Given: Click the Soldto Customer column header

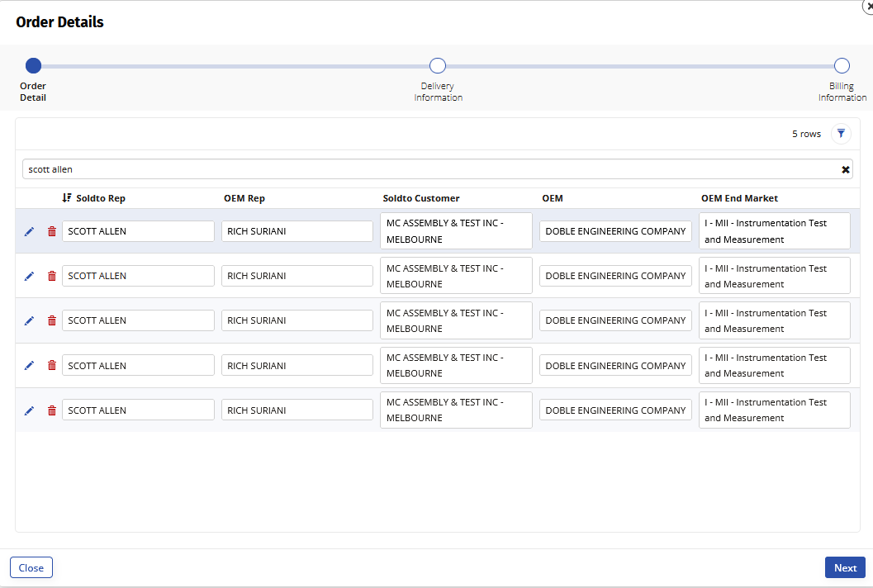Looking at the screenshot, I should (421, 198).
